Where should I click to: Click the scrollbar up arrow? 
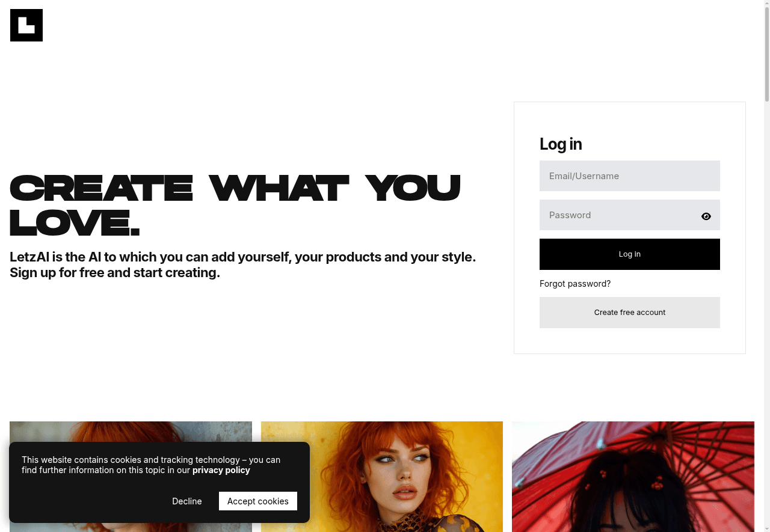tap(767, 4)
